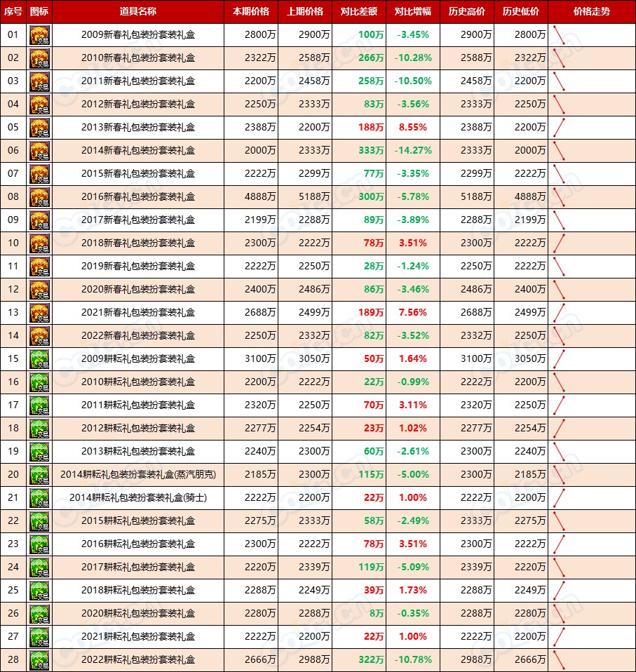The height and width of the screenshot is (672, 636).
Task: Click the 价格走势 column header
Action: click(591, 12)
